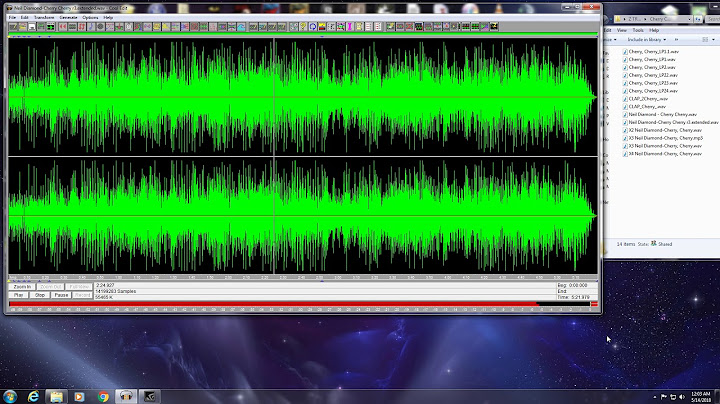720x404 pixels.
Task: Click the volume speaker icon in system tray
Action: pos(682,397)
